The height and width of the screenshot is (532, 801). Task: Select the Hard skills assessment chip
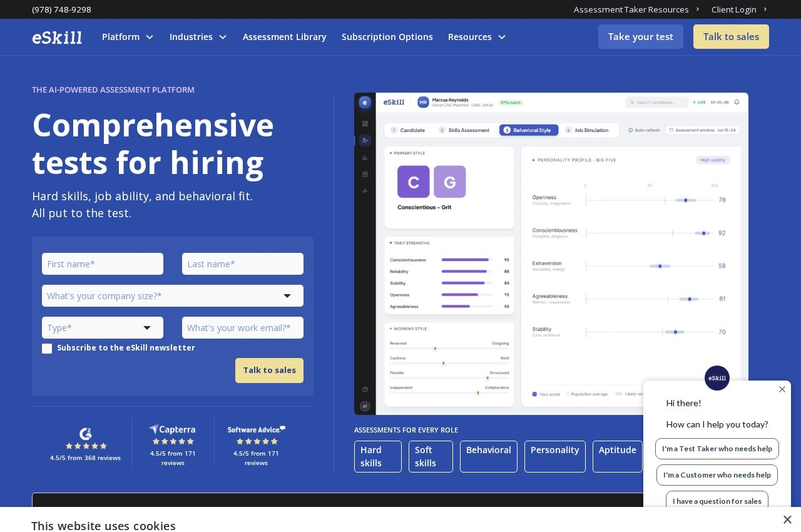[x=378, y=457]
